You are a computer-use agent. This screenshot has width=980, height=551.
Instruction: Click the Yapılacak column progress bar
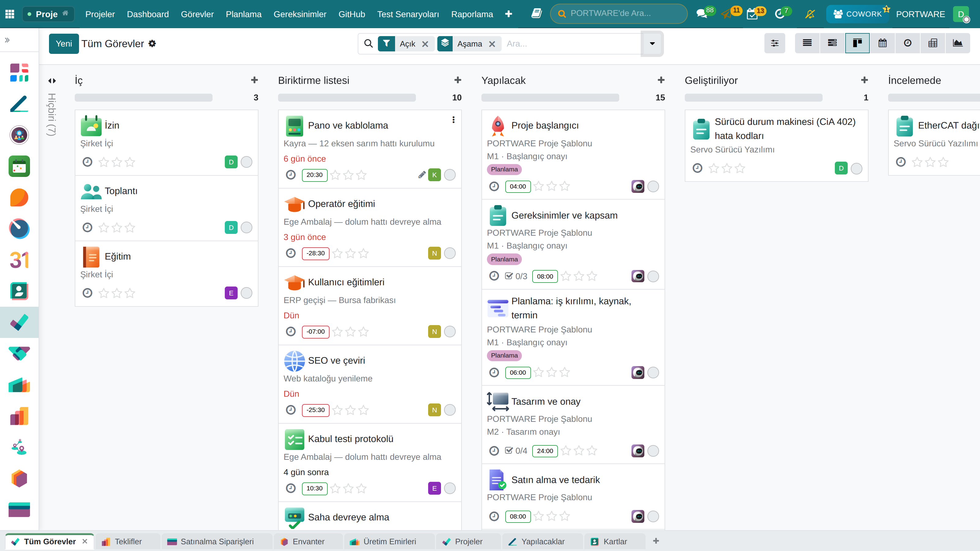[550, 98]
